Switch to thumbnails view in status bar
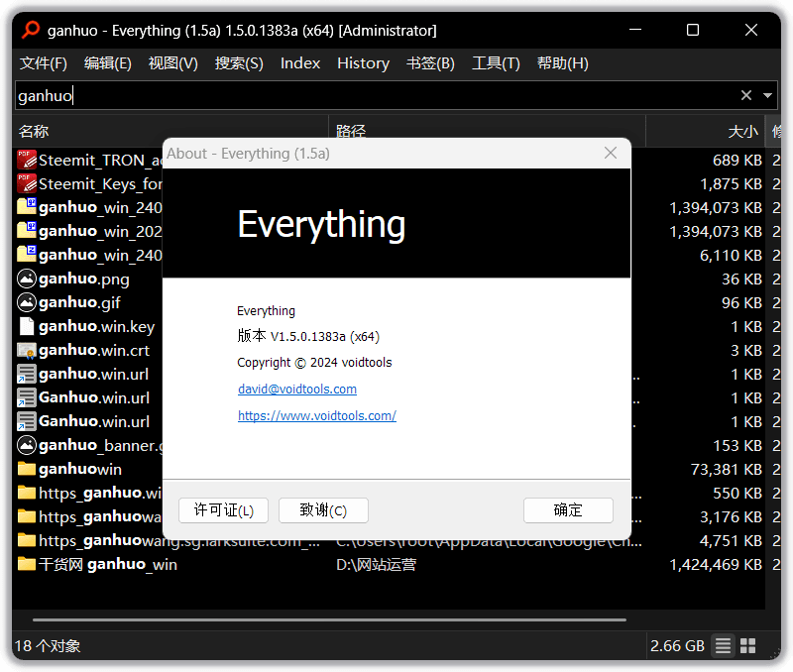This screenshot has width=793, height=672. (748, 645)
